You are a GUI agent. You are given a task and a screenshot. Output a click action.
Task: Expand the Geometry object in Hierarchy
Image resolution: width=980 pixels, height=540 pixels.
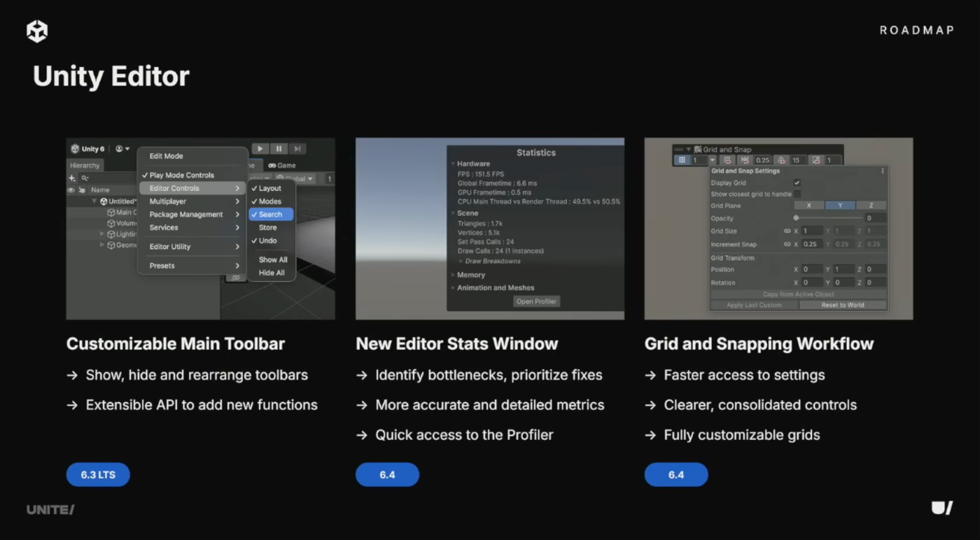click(x=102, y=245)
